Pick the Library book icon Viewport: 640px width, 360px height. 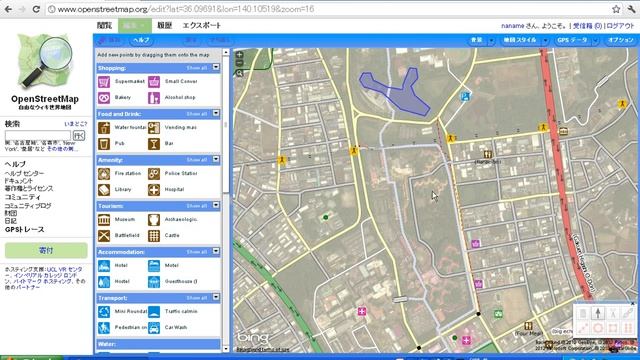point(104,190)
